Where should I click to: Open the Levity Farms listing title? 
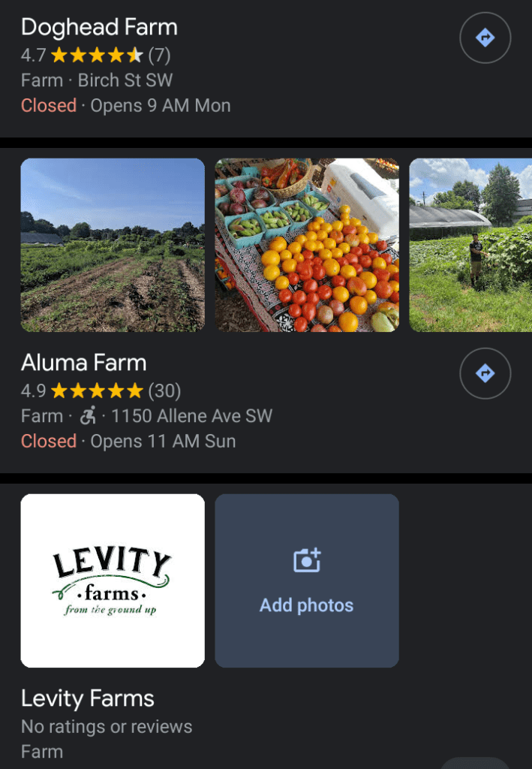pyautogui.click(x=87, y=698)
